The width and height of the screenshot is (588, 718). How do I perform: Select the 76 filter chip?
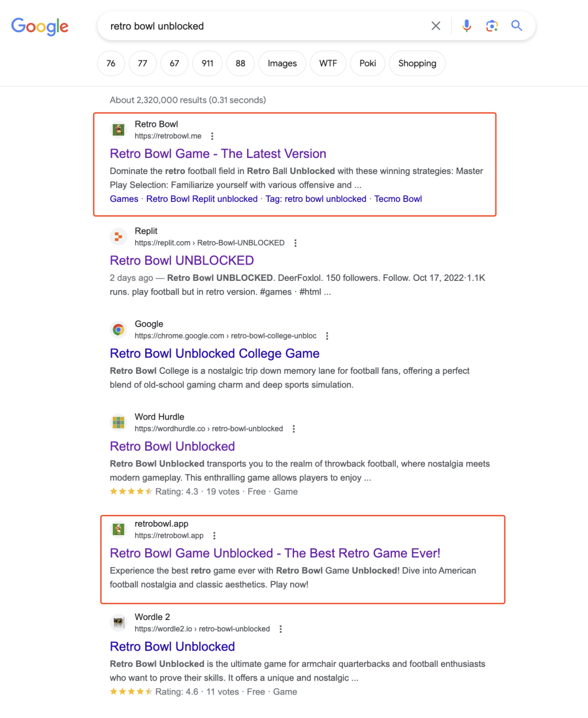111,63
